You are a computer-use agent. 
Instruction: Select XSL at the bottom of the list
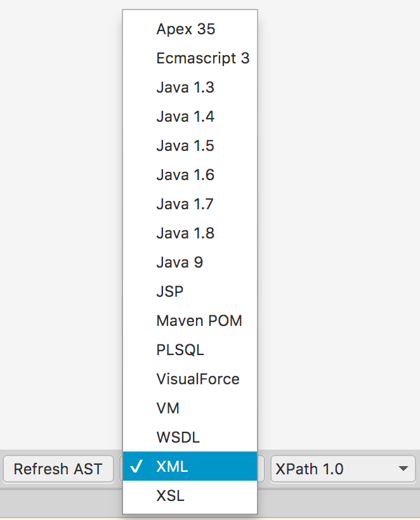click(x=169, y=495)
